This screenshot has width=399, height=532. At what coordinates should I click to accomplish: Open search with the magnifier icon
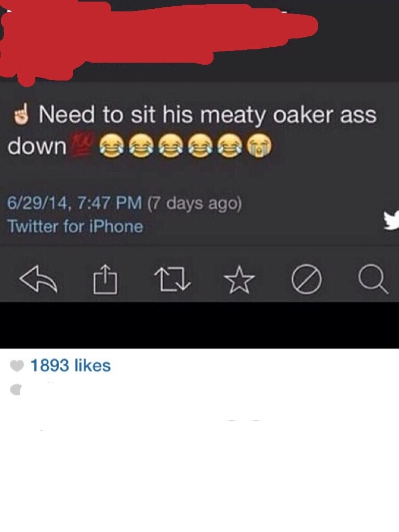tap(373, 279)
